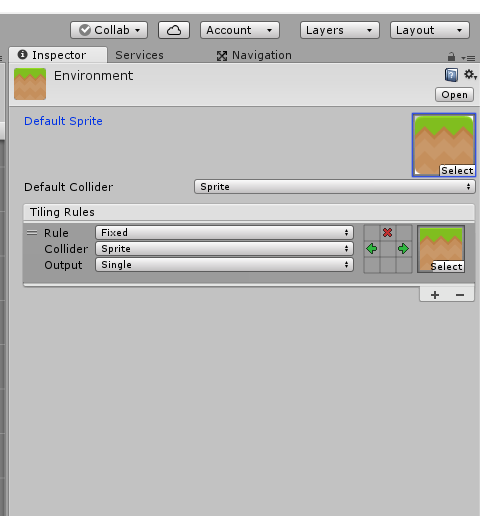Open the Rule dropdown set to Fixed

coord(224,232)
